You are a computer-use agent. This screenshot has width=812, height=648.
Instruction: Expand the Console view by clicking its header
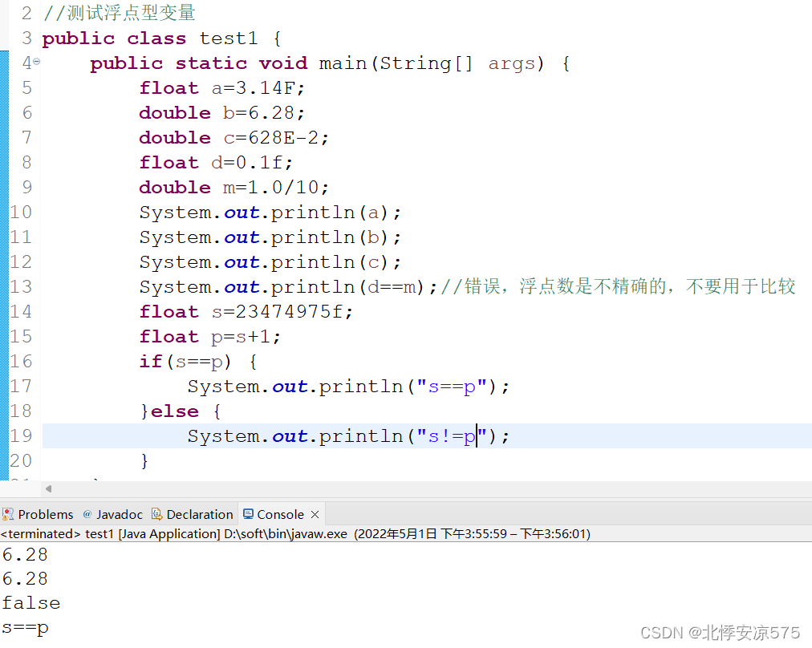pos(279,514)
